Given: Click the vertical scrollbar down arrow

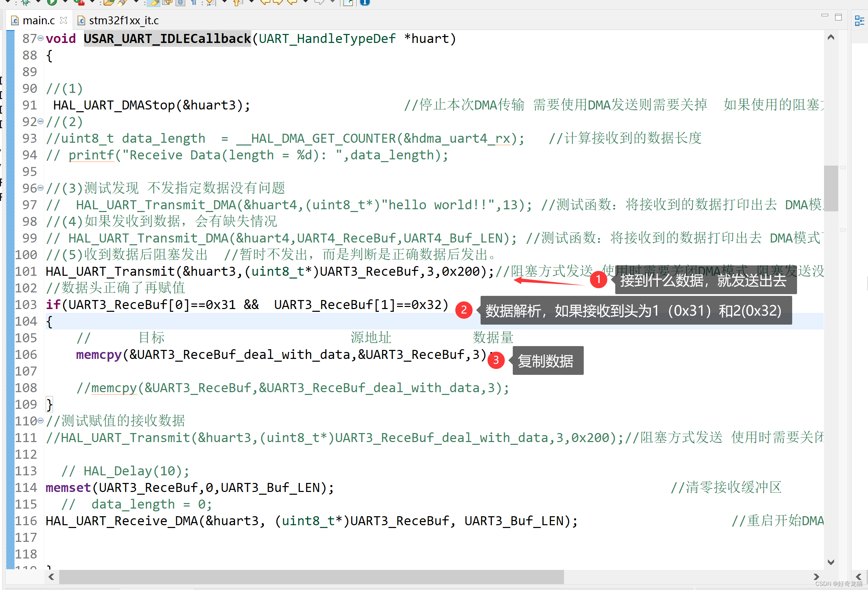Looking at the screenshot, I should click(831, 562).
